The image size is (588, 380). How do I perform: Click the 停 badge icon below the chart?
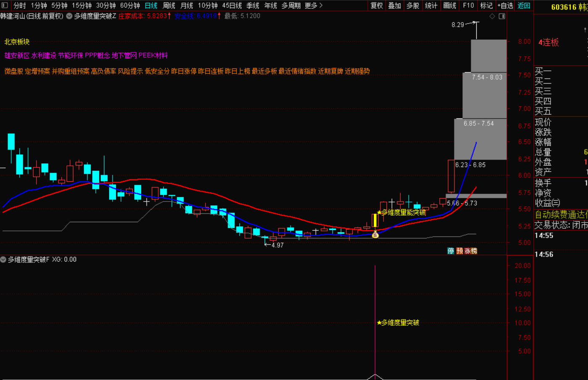pos(451,251)
